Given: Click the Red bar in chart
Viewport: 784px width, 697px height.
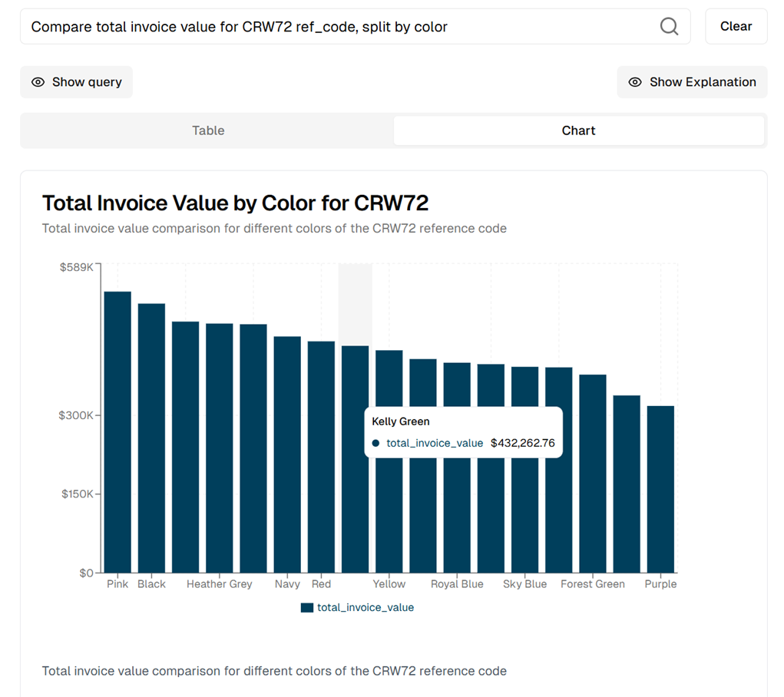Looking at the screenshot, I should pyautogui.click(x=321, y=457).
